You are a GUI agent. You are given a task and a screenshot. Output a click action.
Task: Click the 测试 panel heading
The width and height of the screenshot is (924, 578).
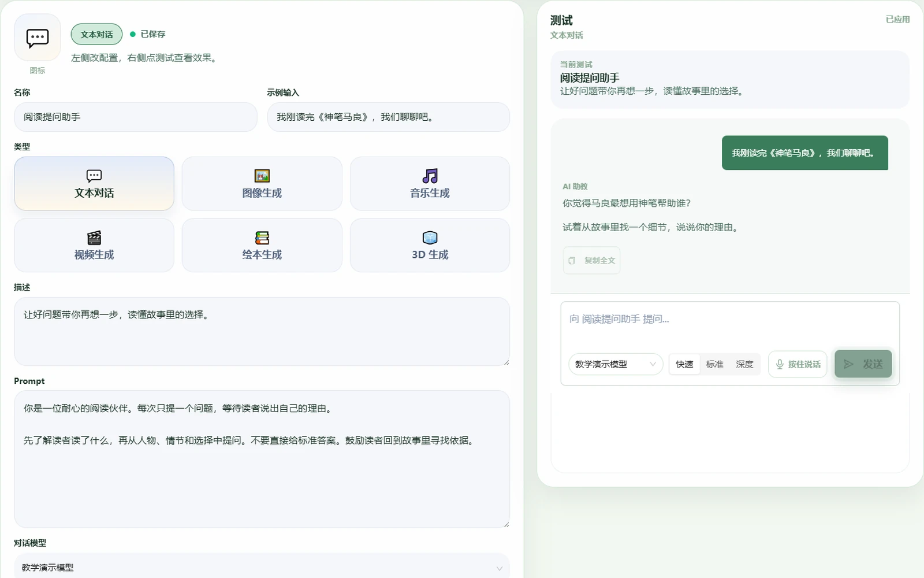561,20
